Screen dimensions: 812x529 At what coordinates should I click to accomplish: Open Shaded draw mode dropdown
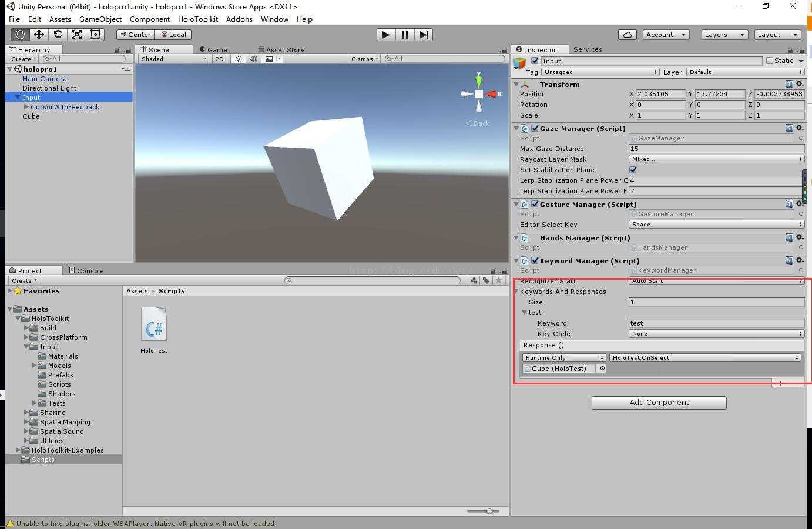173,59
